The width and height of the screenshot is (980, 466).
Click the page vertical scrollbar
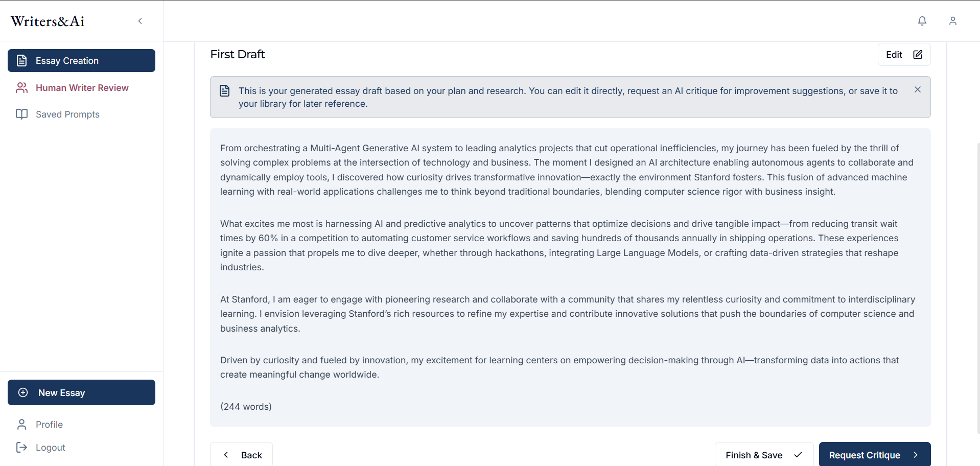(x=978, y=289)
